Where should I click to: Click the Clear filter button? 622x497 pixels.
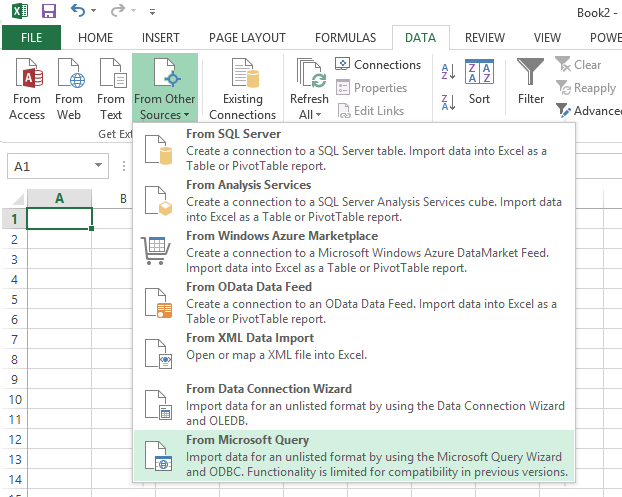pyautogui.click(x=578, y=64)
